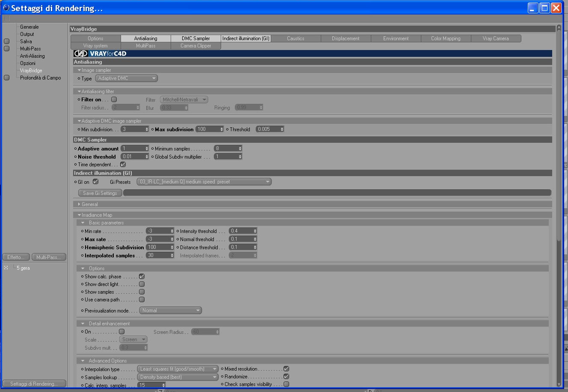Open the image sampler Type dropdown

point(127,79)
